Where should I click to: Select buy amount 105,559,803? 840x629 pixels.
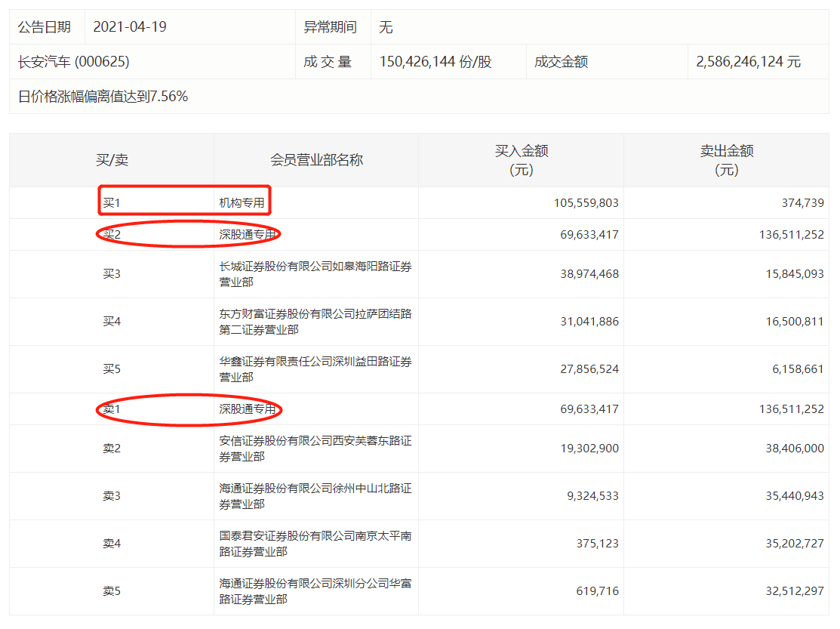coord(586,202)
